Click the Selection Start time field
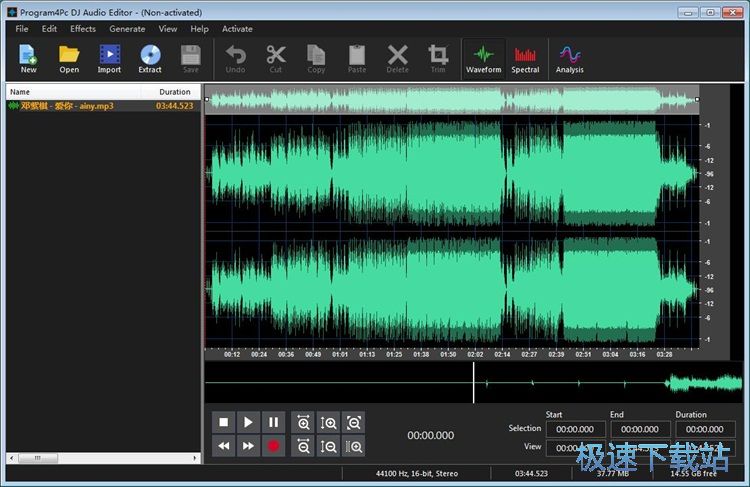This screenshot has width=750, height=487. coord(575,429)
